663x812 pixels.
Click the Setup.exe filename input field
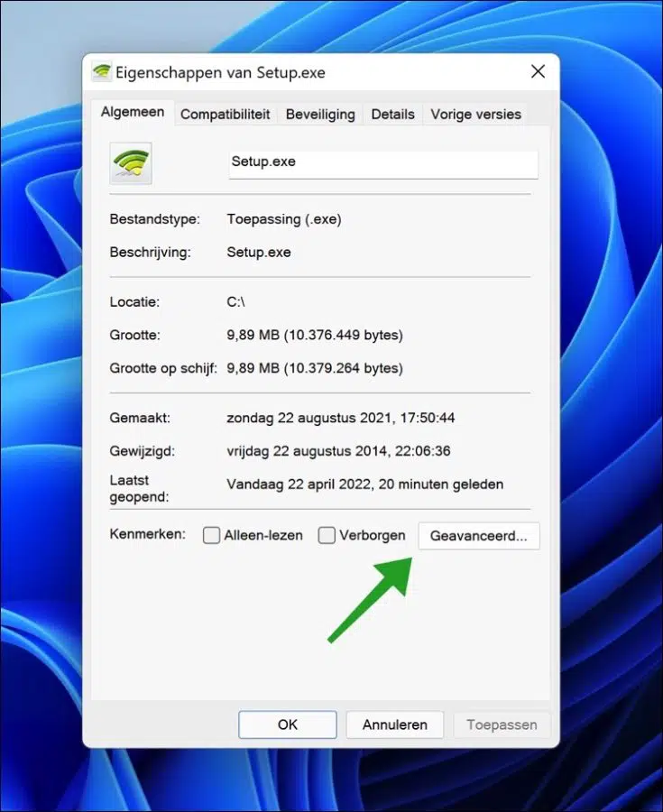(x=383, y=165)
